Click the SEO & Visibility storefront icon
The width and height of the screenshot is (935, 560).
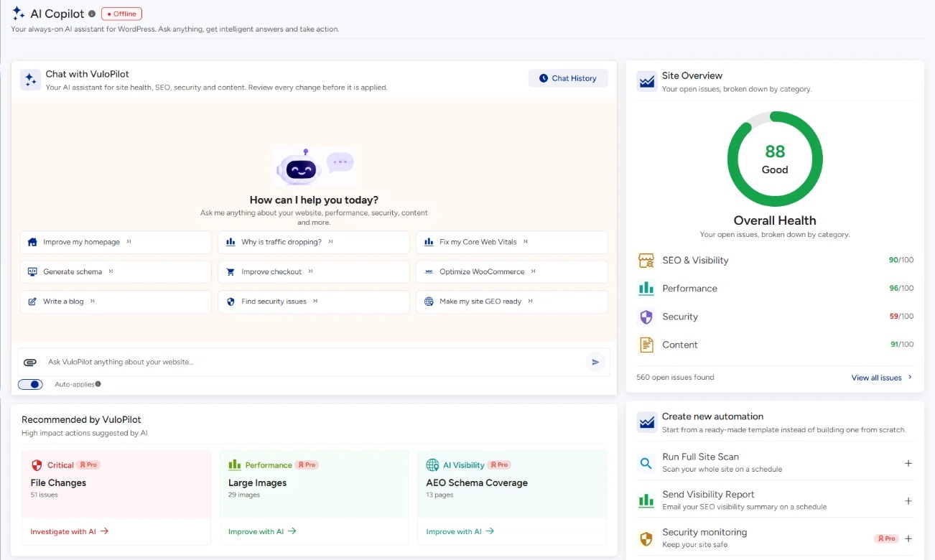pyautogui.click(x=646, y=261)
